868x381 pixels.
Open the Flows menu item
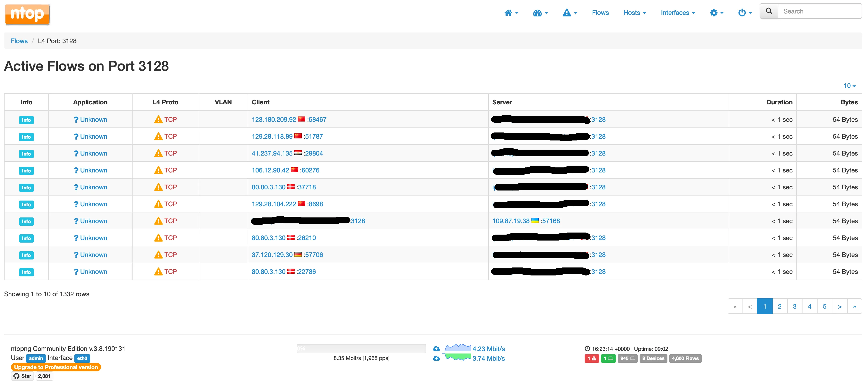600,13
